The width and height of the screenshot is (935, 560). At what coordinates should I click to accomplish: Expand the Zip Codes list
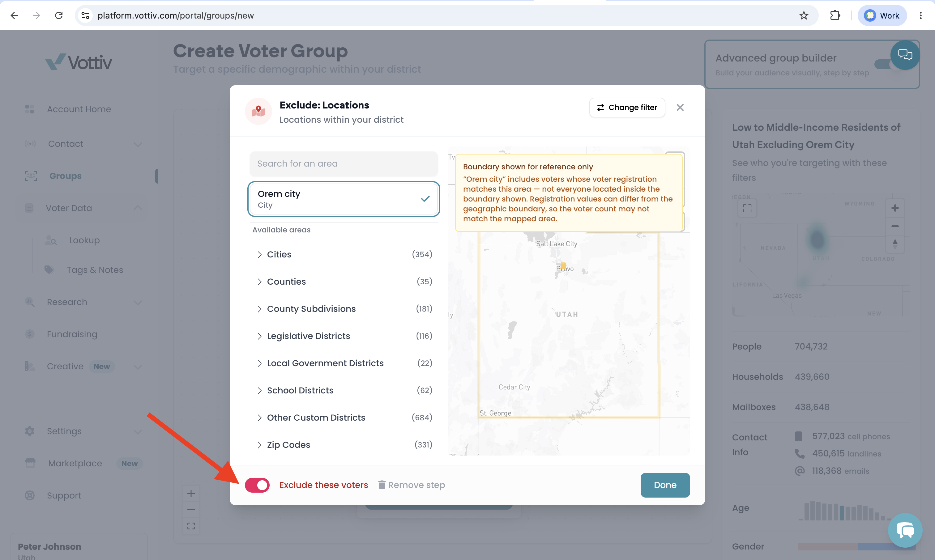coord(344,444)
